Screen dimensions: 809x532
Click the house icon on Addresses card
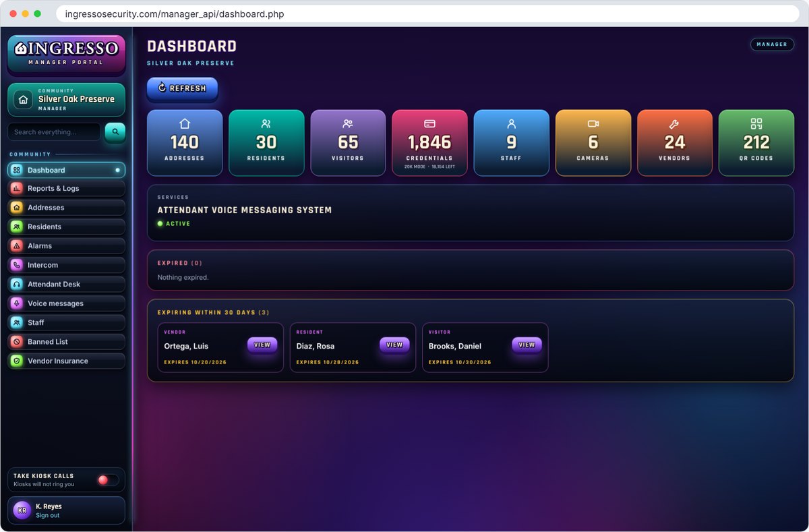pos(185,124)
